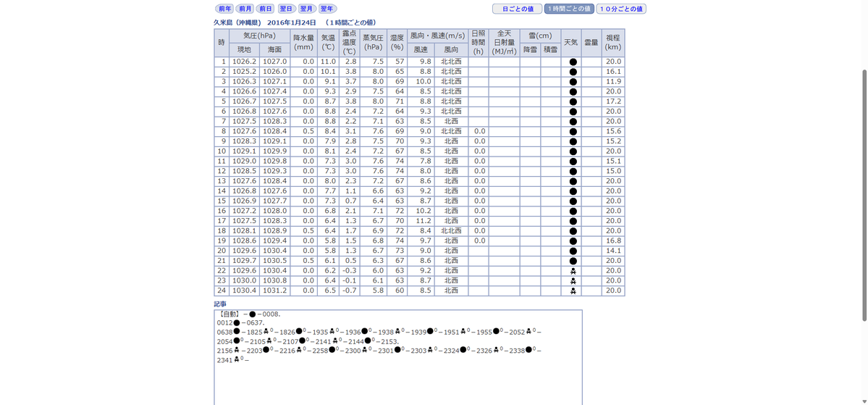The height and width of the screenshot is (405, 868).
Task: Click the 雲量 column header
Action: [x=591, y=43]
